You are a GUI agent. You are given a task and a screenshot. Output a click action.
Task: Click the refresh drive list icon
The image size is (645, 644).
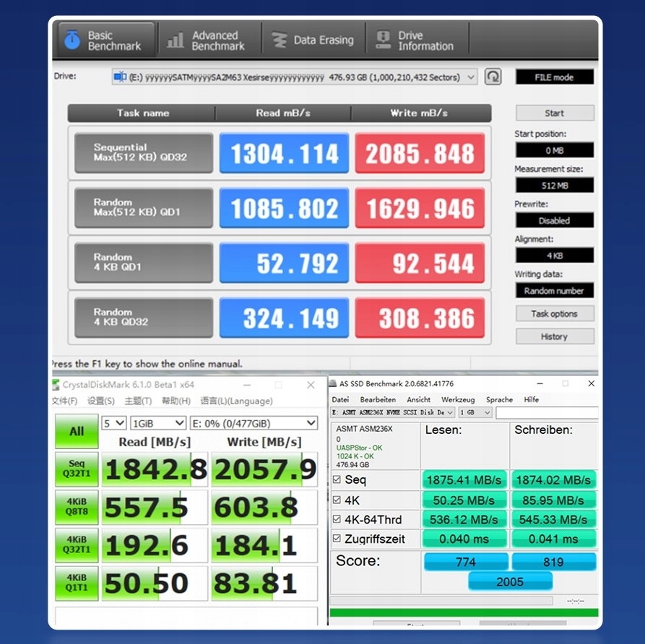click(493, 77)
